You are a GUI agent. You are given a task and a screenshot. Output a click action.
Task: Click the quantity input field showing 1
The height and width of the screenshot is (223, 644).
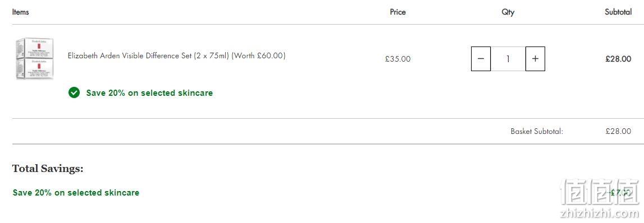(x=508, y=59)
